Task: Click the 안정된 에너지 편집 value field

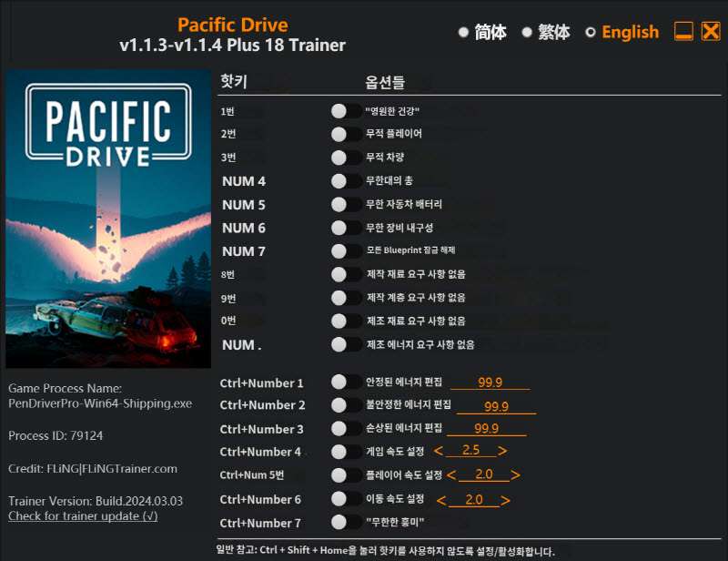Action: click(x=490, y=382)
